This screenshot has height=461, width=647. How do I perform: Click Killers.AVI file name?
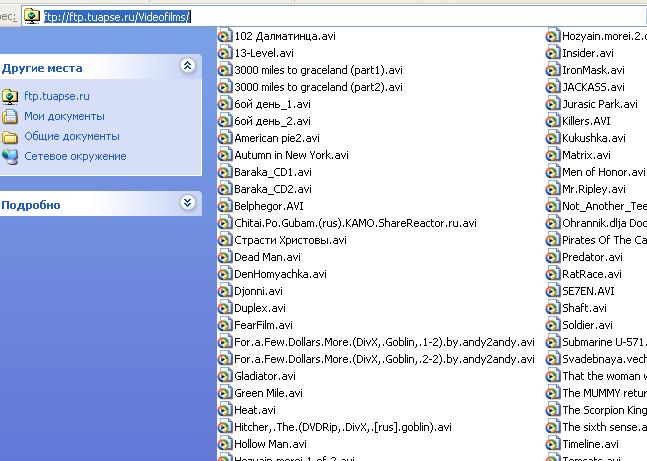[x=586, y=121]
